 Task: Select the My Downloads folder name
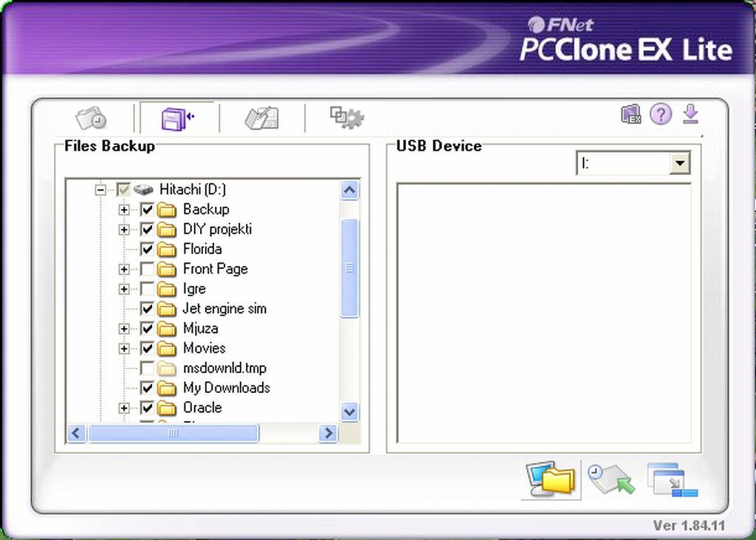click(x=227, y=388)
